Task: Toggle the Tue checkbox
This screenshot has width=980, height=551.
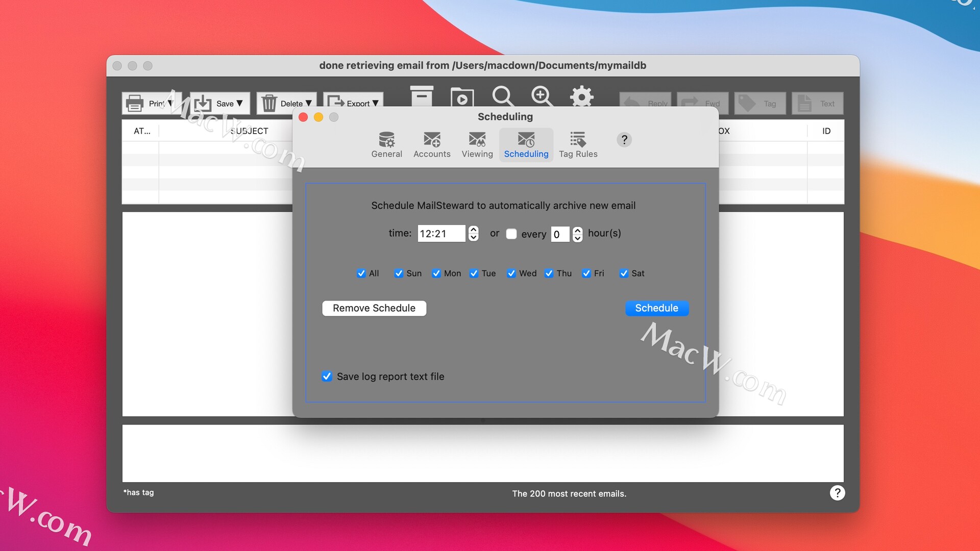Action: pyautogui.click(x=474, y=273)
